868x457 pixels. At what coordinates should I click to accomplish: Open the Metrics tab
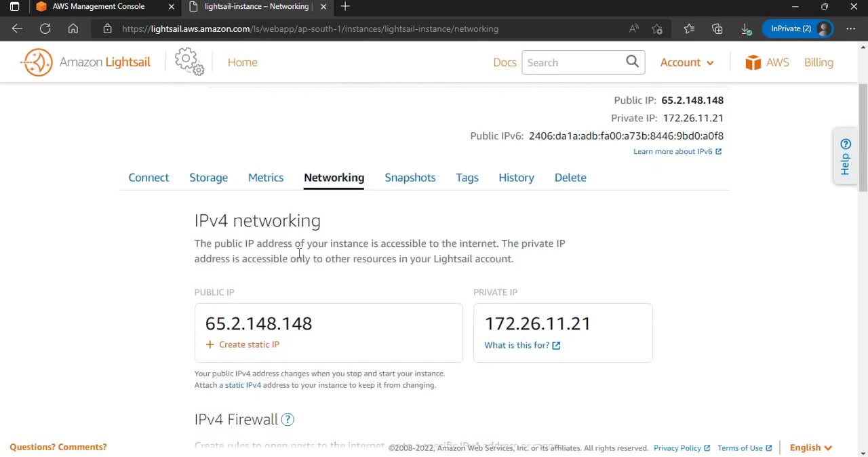(x=266, y=178)
